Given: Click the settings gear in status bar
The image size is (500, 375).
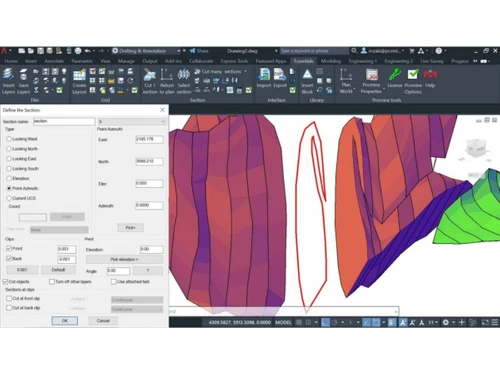Looking at the screenshot, I should (446, 322).
